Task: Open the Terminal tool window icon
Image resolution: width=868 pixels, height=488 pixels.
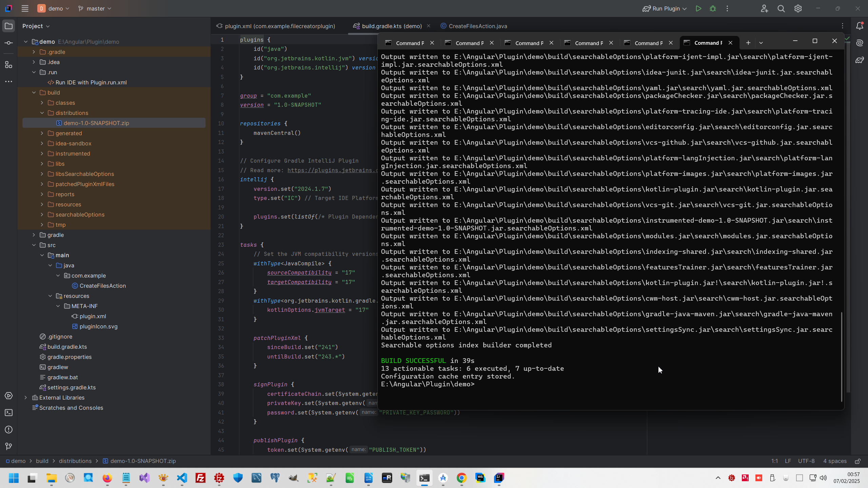Action: point(9,413)
